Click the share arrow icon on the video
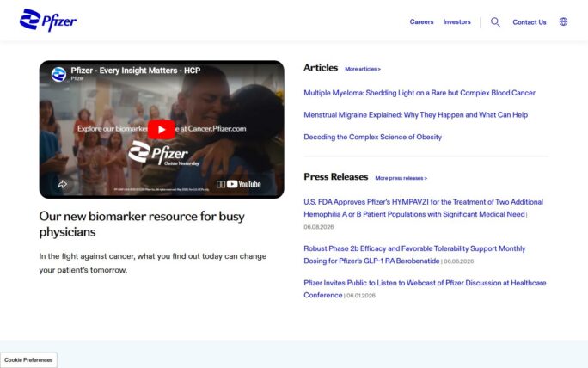Image resolution: width=588 pixels, height=368 pixels. (63, 184)
